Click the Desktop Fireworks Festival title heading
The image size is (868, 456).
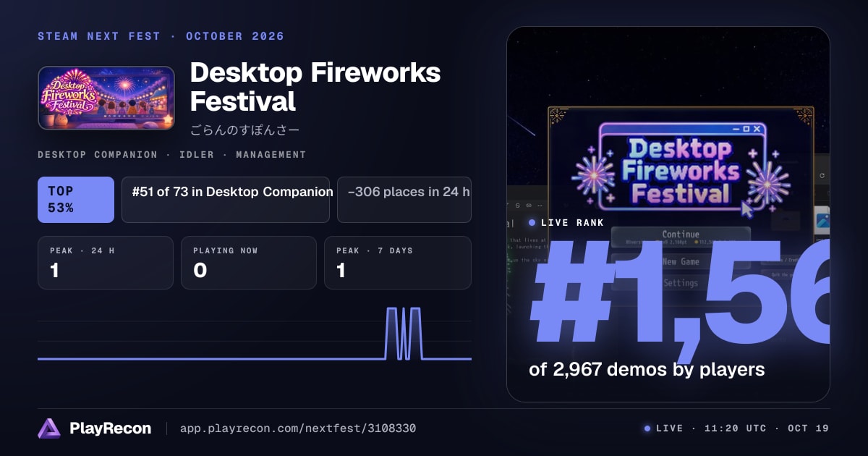click(x=315, y=86)
